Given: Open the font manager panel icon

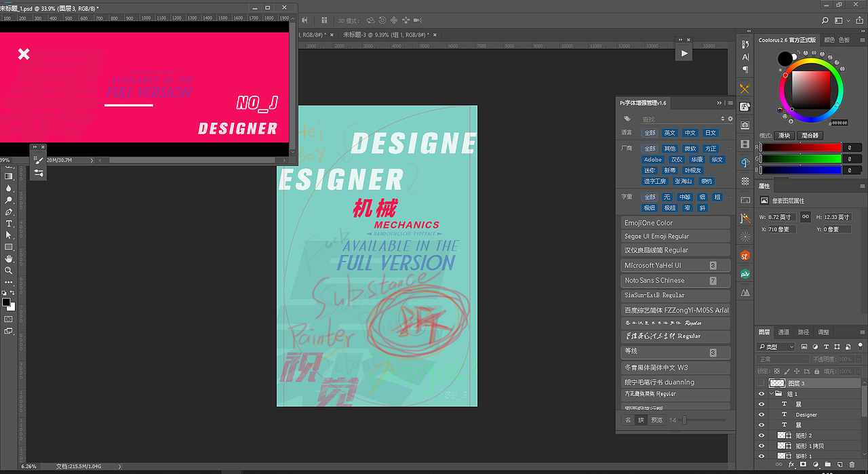Looking at the screenshot, I should (x=745, y=107).
